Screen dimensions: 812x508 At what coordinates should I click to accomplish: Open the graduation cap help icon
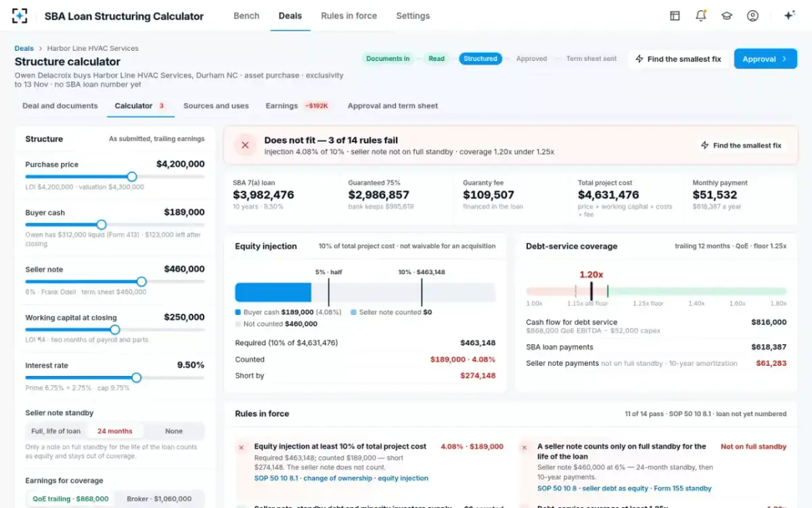click(727, 16)
